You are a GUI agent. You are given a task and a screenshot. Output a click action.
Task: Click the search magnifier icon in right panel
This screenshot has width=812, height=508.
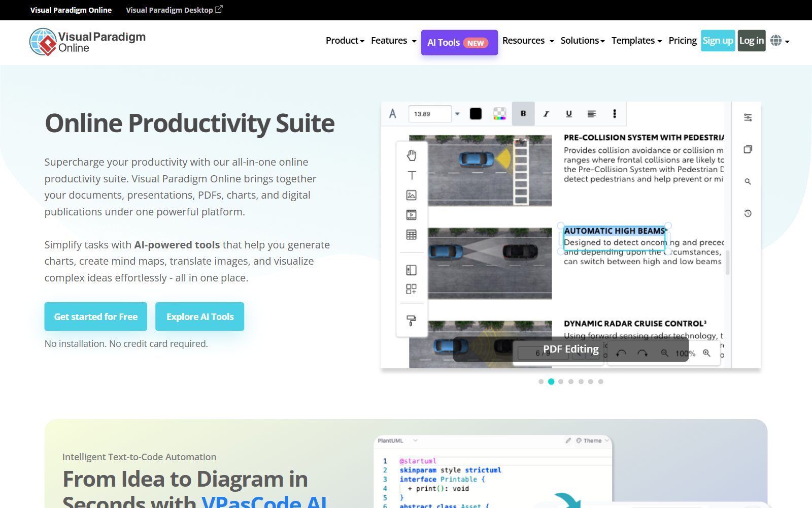tap(748, 181)
